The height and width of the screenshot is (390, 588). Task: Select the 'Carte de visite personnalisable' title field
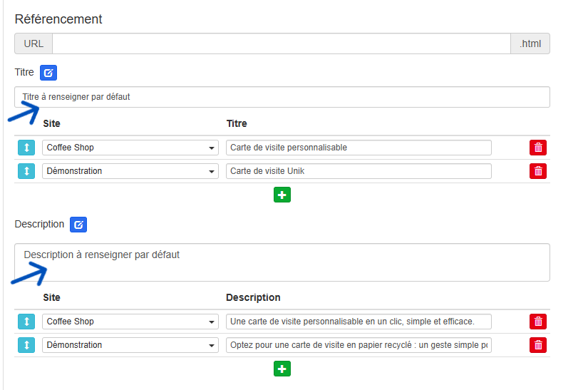359,148
